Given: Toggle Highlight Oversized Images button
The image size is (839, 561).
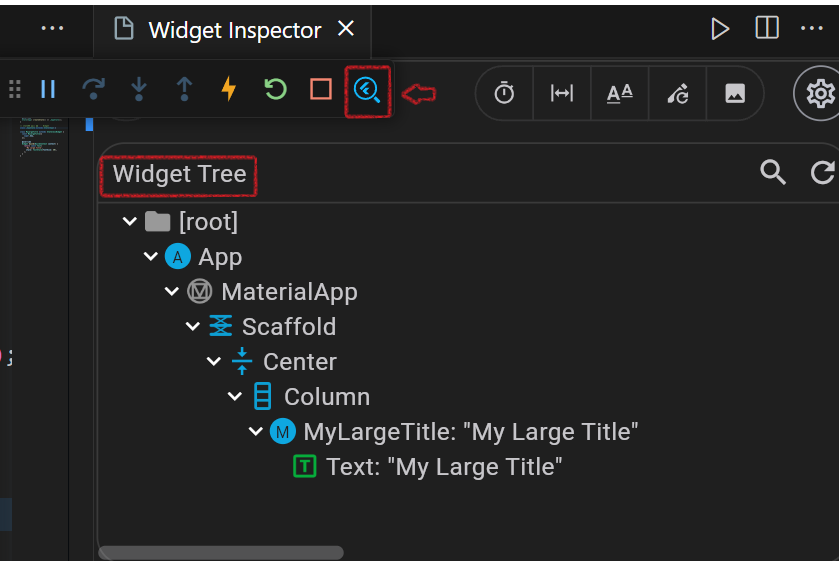Looking at the screenshot, I should click(x=735, y=94).
